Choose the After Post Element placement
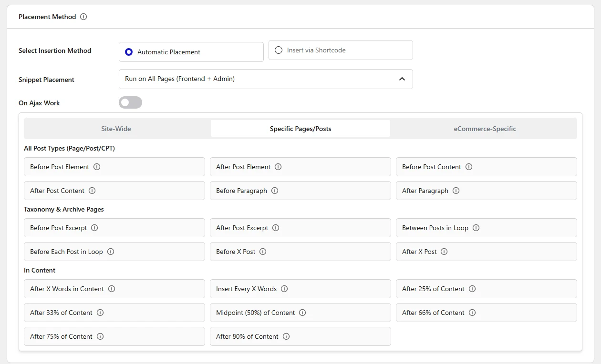 click(x=300, y=167)
